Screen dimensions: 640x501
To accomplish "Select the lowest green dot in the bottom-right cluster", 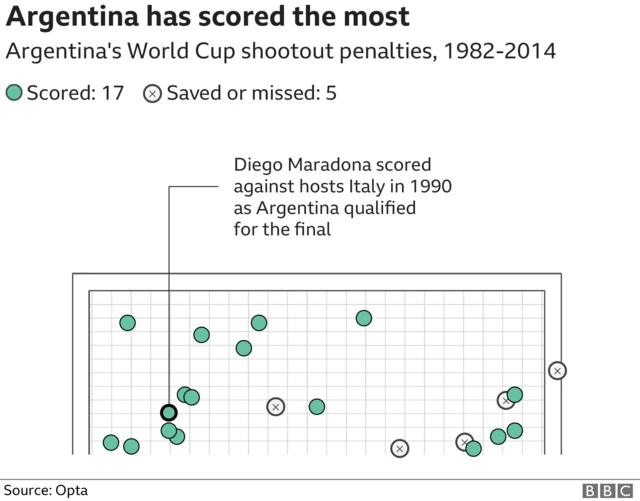I will point(474,448).
